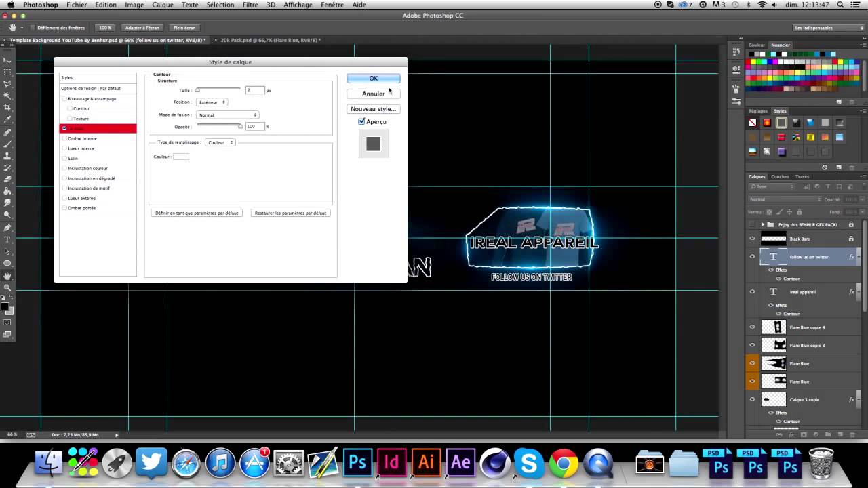Select the Eyedropper tool
868x488 pixels.
tap(7, 119)
